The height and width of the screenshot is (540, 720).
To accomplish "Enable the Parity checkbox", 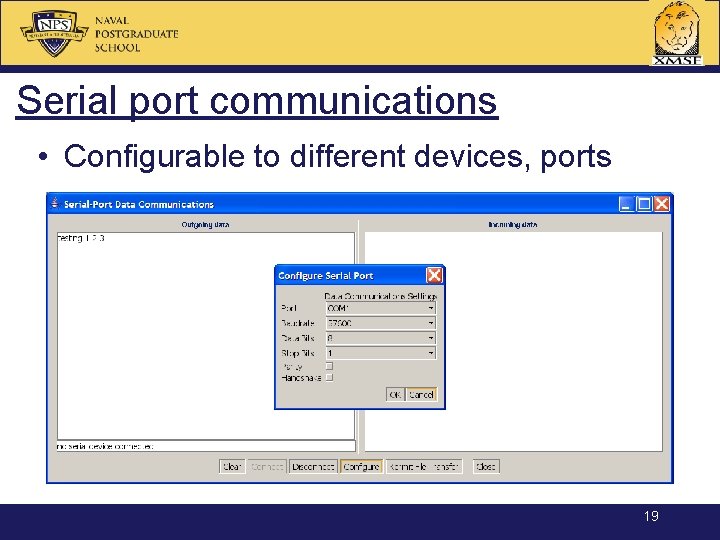I will pos(329,366).
